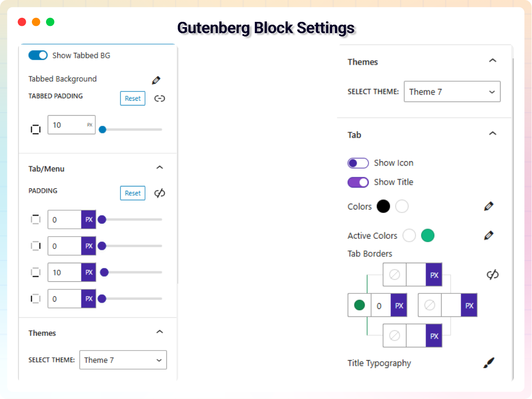Click the unlink icon next to Padding in Tab/Menu
This screenshot has width=532, height=399.
159,193
